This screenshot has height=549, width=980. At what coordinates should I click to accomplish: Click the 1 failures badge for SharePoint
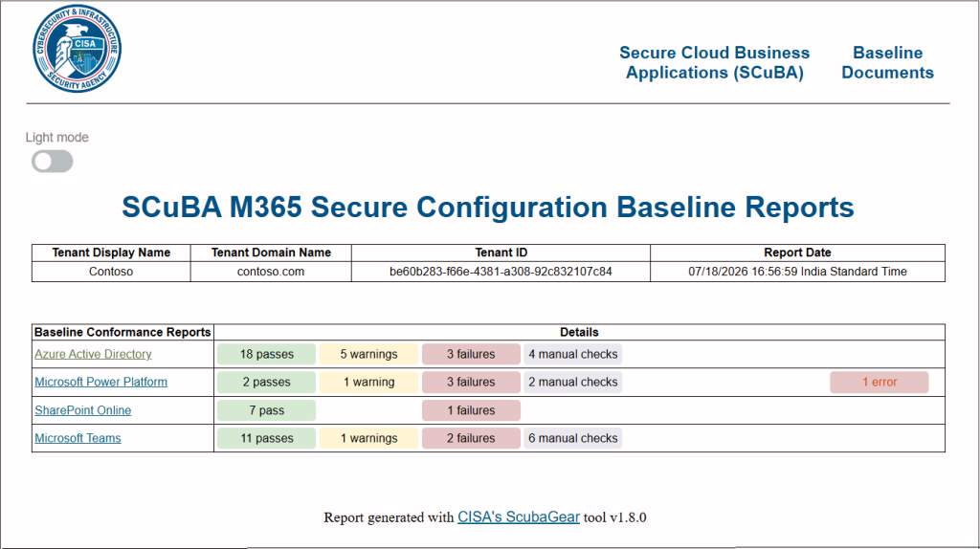[471, 410]
